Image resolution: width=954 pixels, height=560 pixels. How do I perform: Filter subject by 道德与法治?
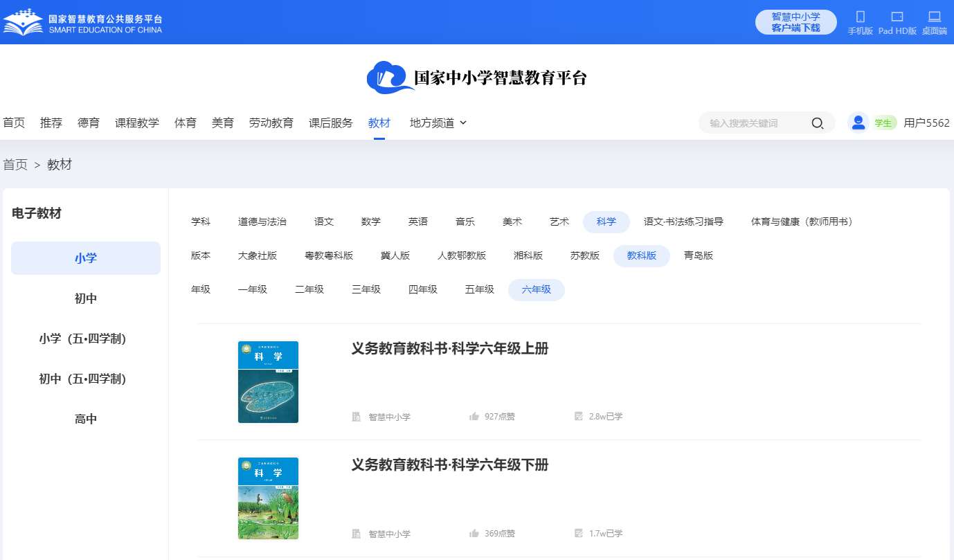[262, 222]
